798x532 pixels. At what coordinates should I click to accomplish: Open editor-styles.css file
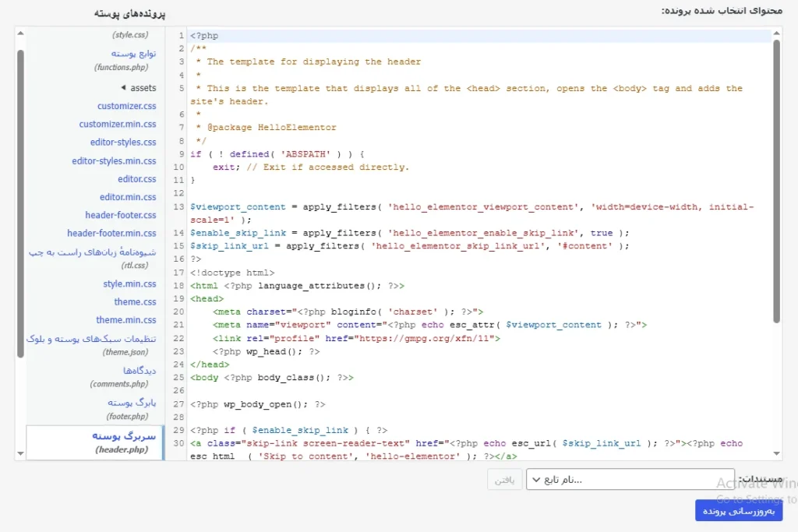tap(123, 143)
